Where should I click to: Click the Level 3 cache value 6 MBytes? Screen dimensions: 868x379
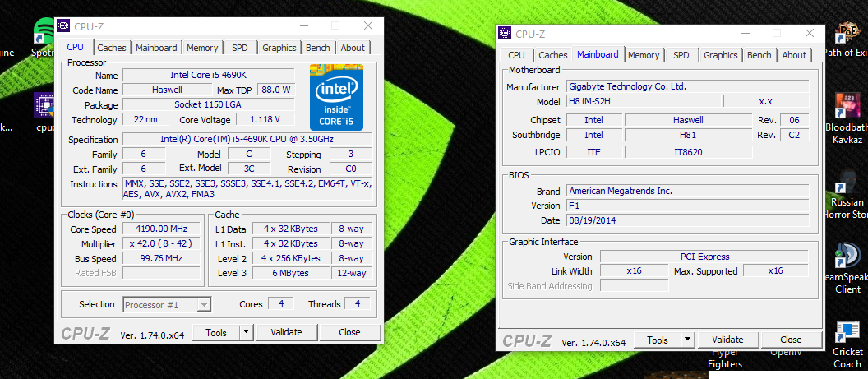[292, 273]
